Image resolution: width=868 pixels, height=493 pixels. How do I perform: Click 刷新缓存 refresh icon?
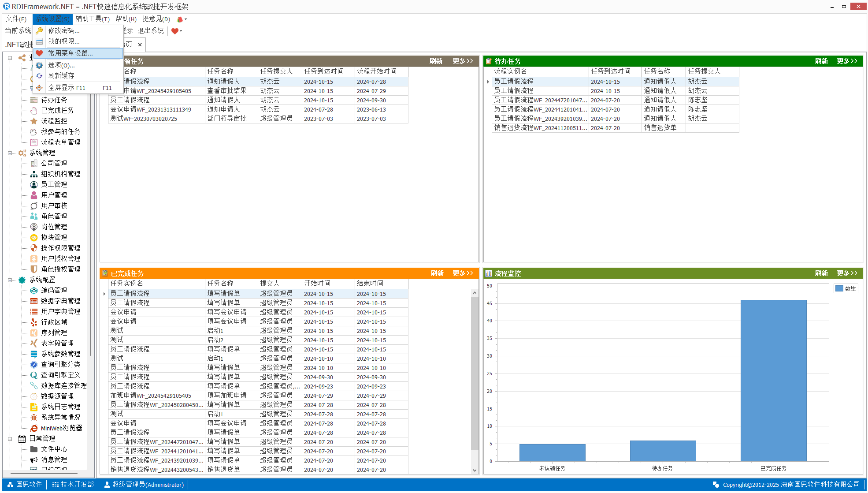coord(40,76)
